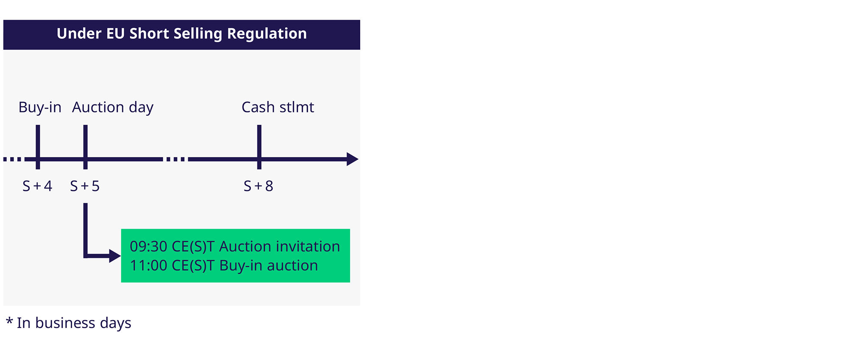The image size is (868, 348).
Task: Click timeline segment between S+5 and S+8
Action: click(173, 159)
